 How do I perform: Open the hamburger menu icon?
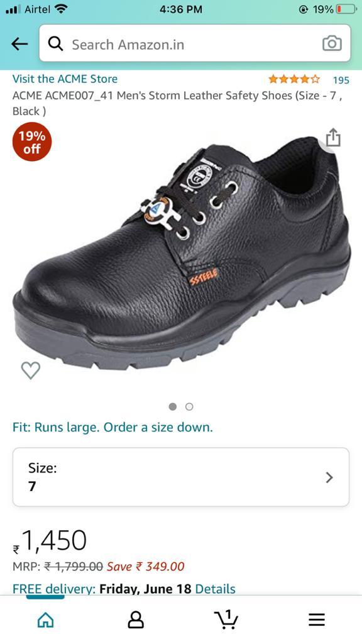point(317,619)
